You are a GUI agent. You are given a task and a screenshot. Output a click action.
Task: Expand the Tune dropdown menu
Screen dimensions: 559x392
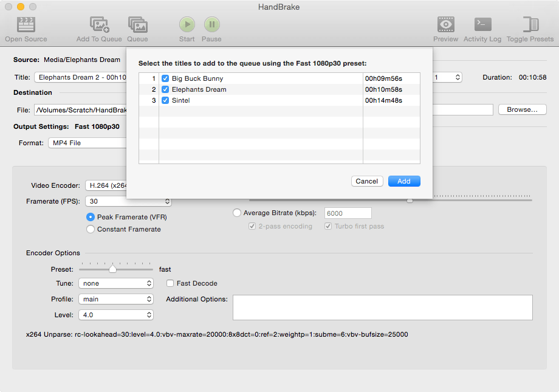click(115, 283)
